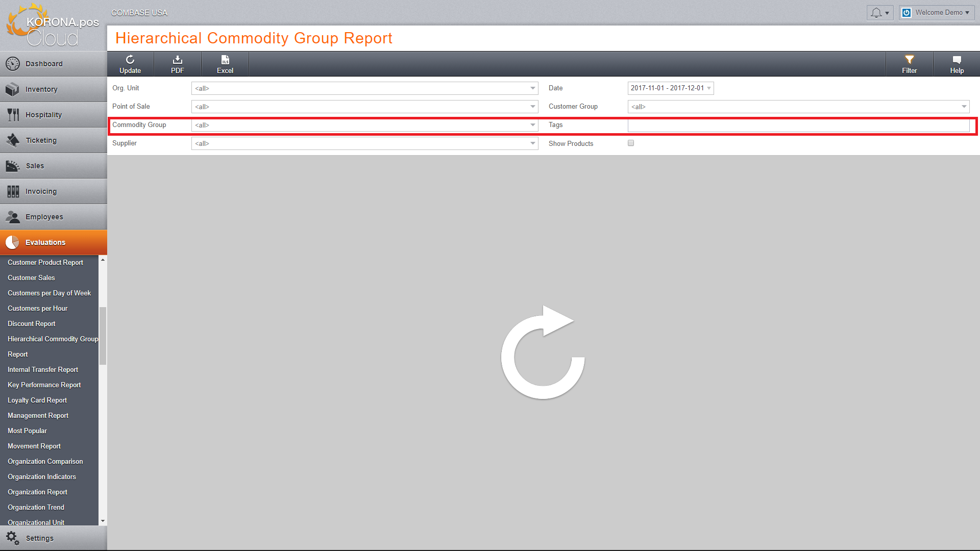Screen dimensions: 980x551
Task: Open Organization Indicators report
Action: (42, 477)
